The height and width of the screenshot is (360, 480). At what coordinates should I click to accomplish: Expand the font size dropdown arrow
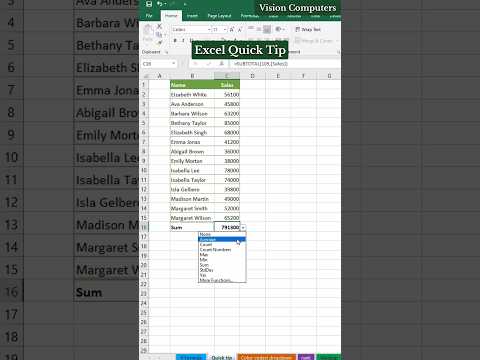tap(225, 30)
